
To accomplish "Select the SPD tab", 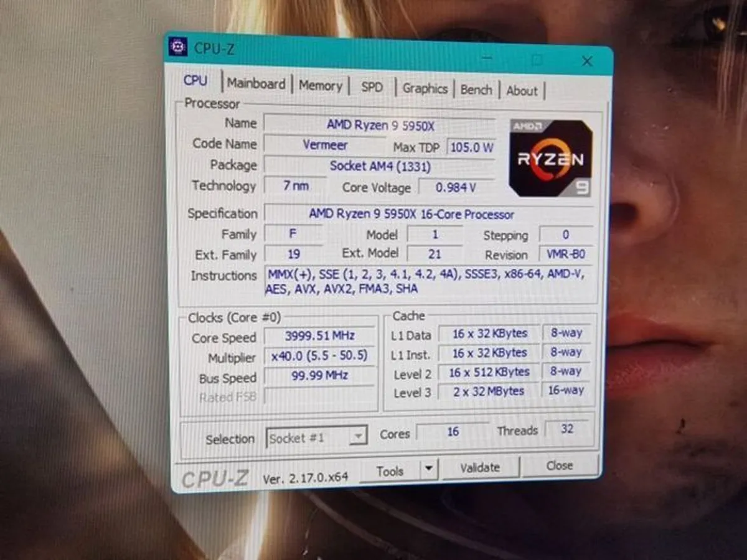I will (372, 87).
